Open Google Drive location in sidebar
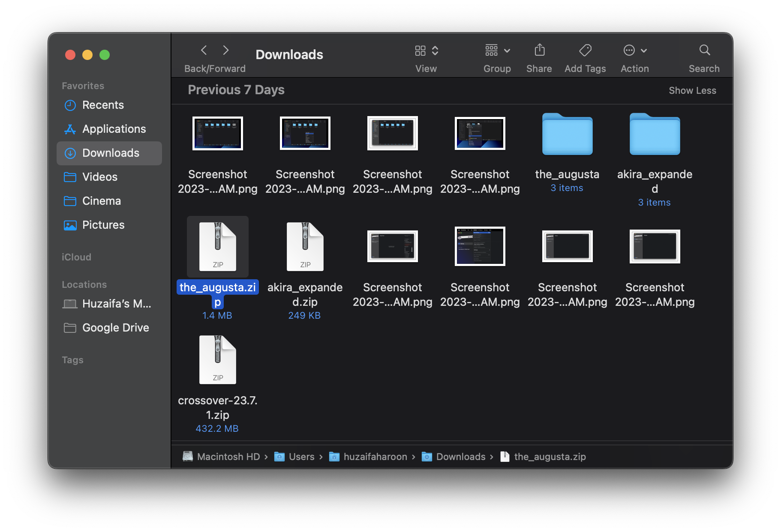The image size is (781, 532). point(115,328)
